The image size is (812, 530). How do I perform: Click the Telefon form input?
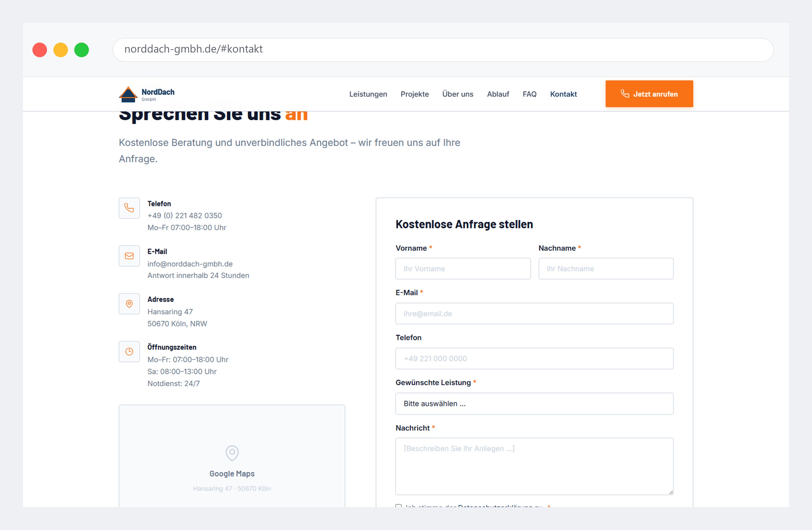pos(534,359)
